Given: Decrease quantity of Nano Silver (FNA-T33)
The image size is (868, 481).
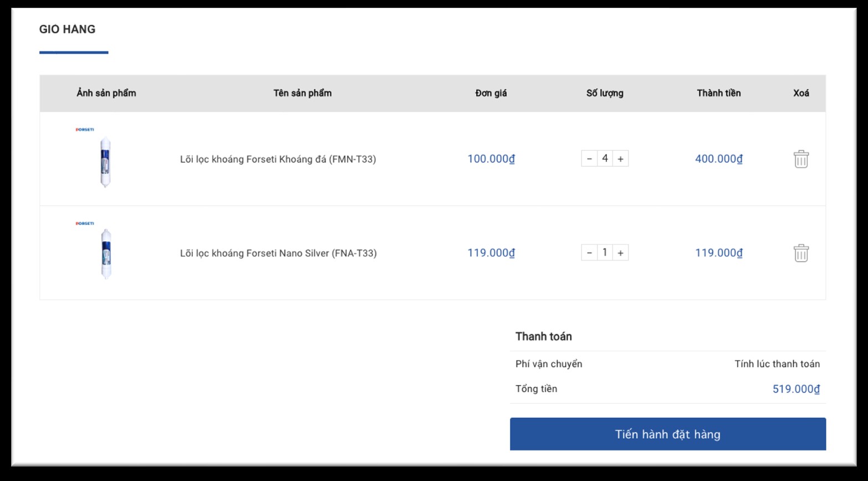Looking at the screenshot, I should 589,253.
